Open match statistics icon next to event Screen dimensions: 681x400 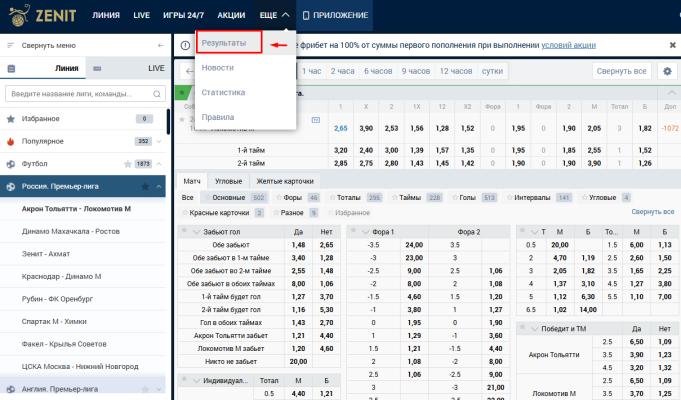(316, 120)
